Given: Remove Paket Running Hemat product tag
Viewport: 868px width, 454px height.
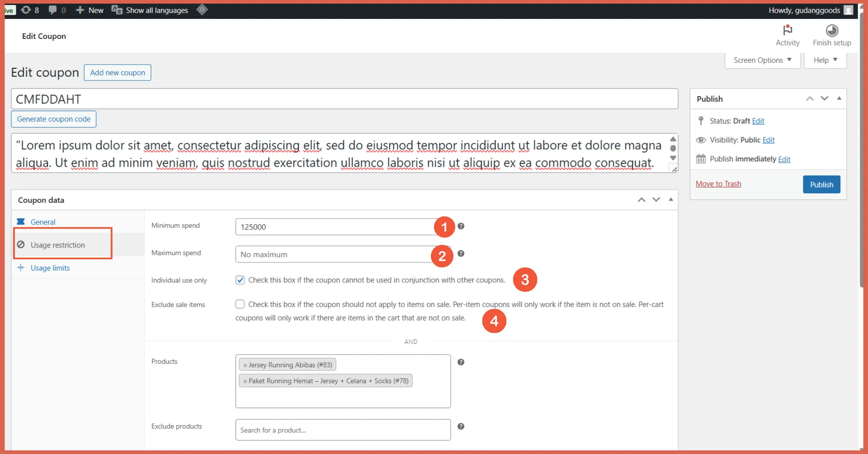Looking at the screenshot, I should point(245,381).
